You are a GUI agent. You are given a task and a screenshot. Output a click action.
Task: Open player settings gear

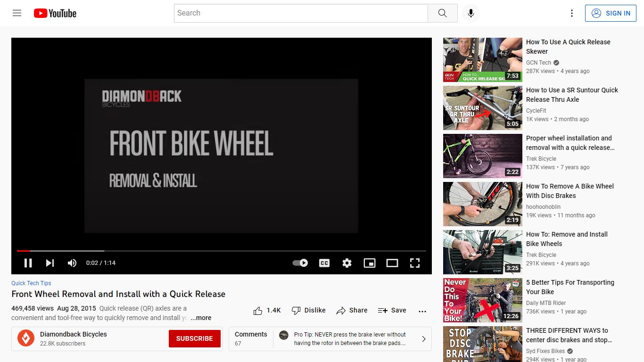click(x=347, y=263)
